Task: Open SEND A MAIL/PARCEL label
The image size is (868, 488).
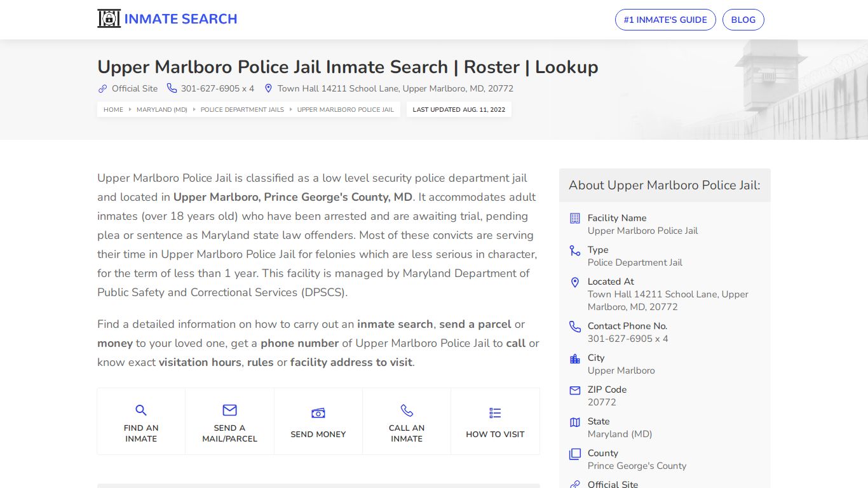Action: click(x=229, y=433)
